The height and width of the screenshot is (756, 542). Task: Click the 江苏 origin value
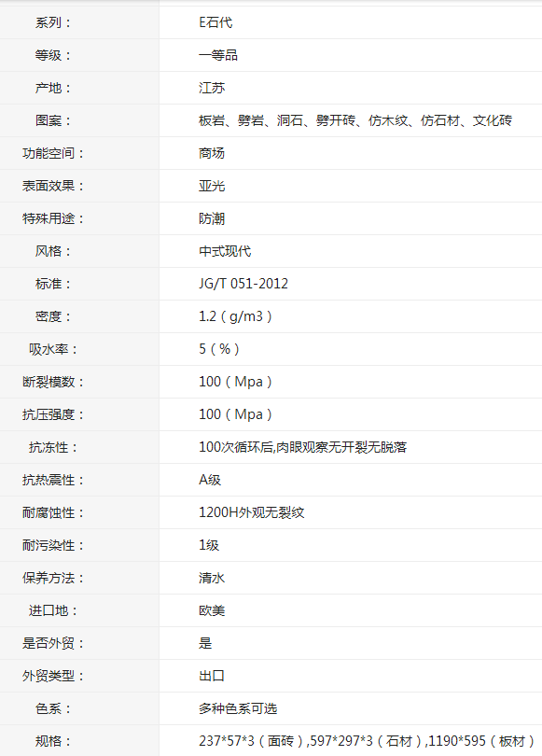[212, 88]
